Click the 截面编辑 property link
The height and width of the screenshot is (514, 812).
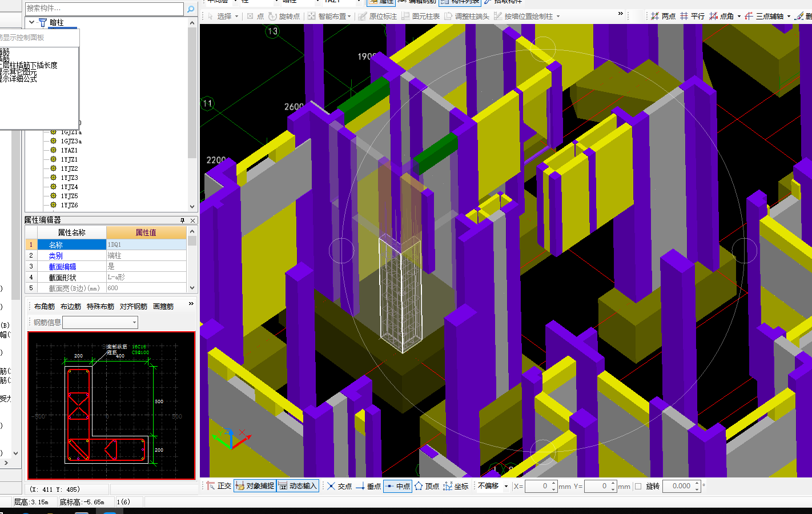coord(62,267)
